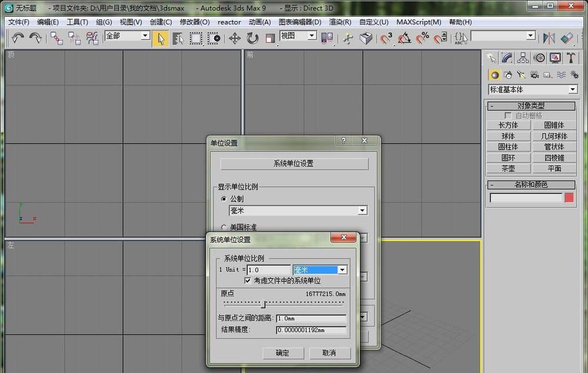Toggle the Angle Snap icon

[405, 38]
